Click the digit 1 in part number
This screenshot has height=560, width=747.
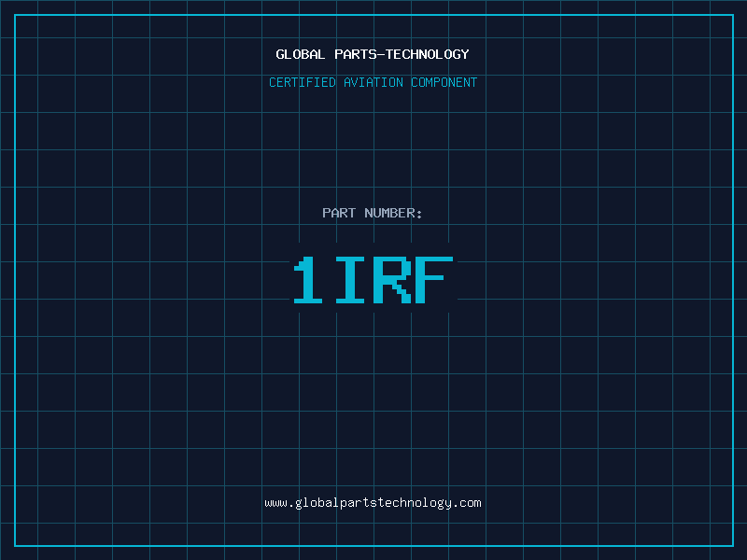click(309, 280)
